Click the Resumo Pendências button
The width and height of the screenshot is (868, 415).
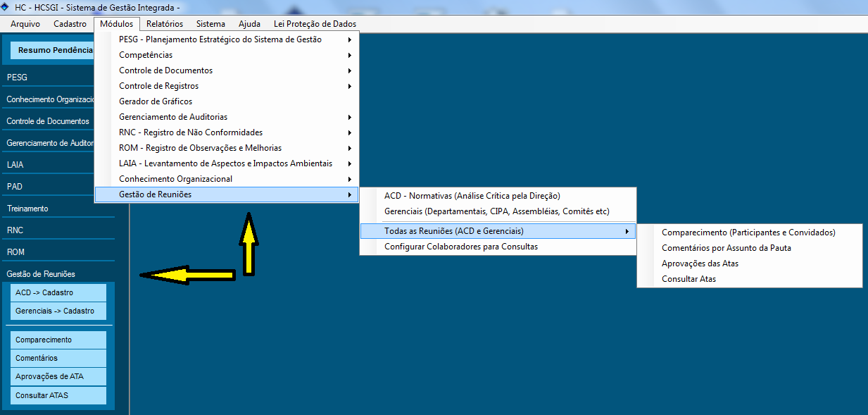(x=53, y=51)
